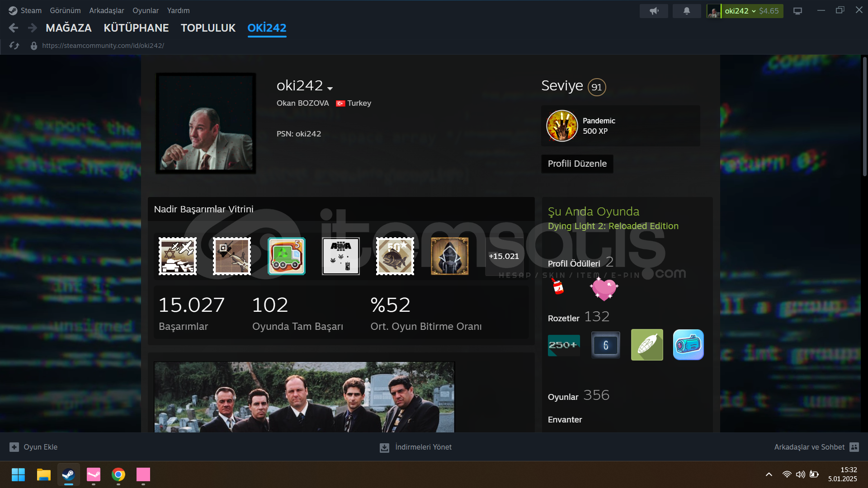Open the ARMA achievement icon
The image size is (868, 488).
(340, 256)
